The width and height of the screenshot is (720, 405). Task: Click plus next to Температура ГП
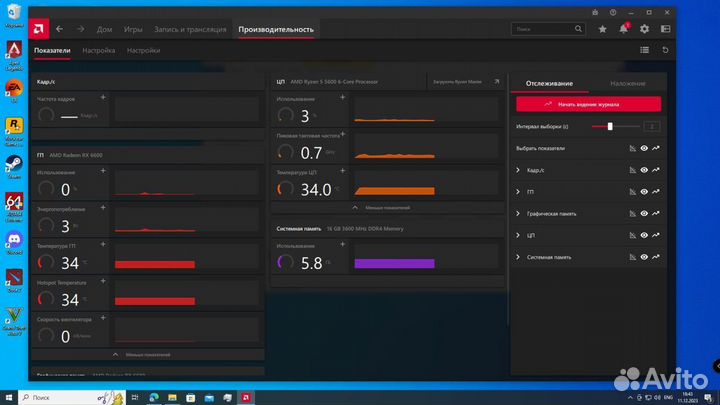103,244
